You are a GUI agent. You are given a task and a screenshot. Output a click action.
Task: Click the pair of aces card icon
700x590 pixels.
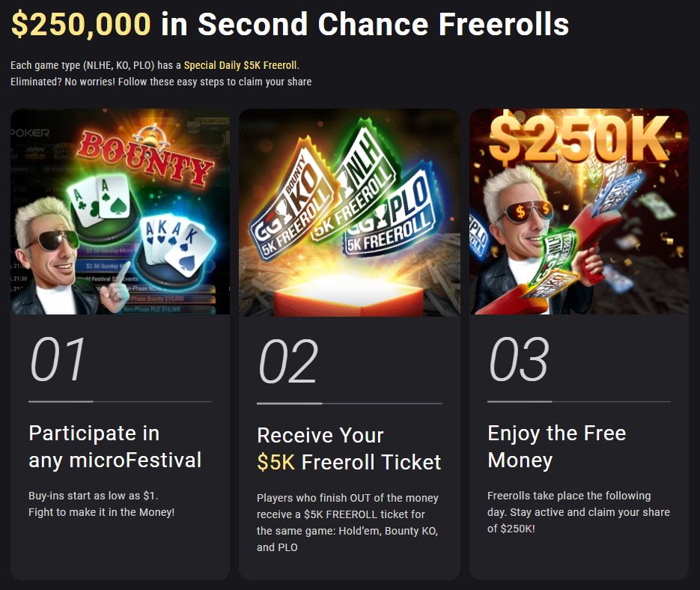pos(100,200)
